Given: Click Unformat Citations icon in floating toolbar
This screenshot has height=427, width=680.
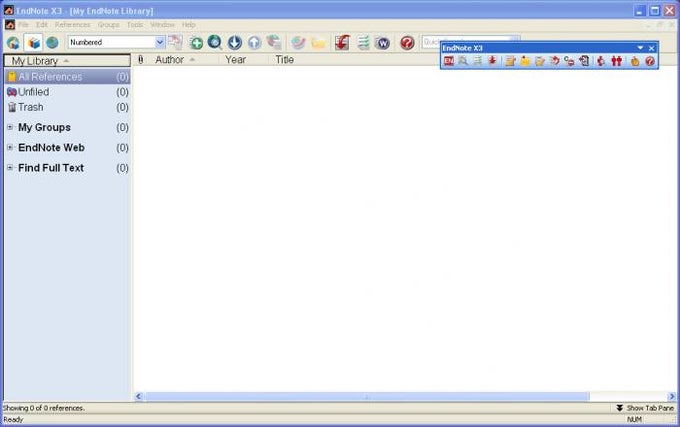Looking at the screenshot, I should click(555, 61).
